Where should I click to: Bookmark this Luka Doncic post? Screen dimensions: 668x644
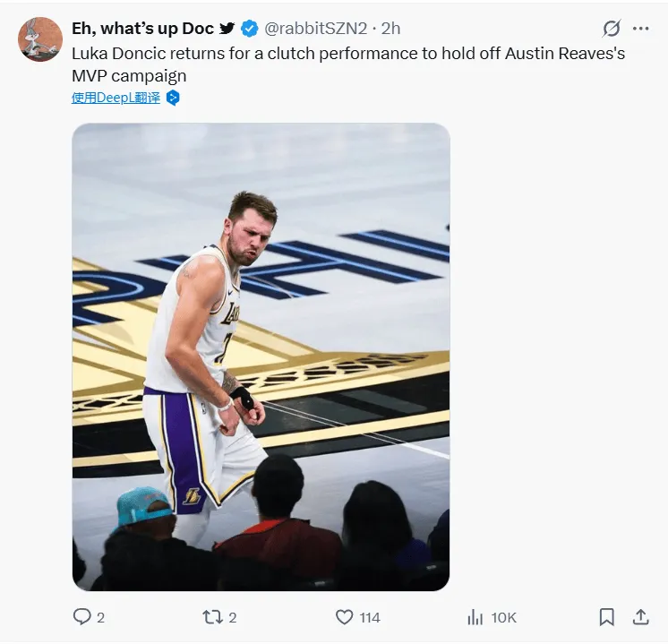click(x=606, y=616)
